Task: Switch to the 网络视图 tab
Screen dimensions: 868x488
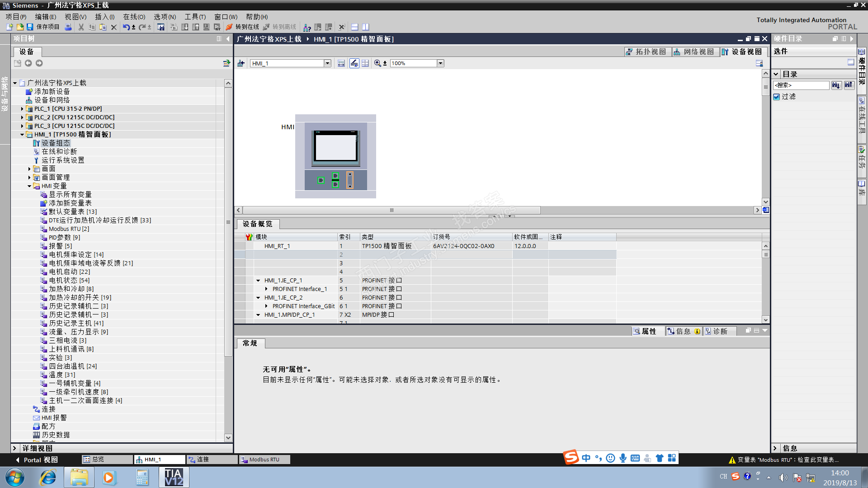Action: [694, 52]
